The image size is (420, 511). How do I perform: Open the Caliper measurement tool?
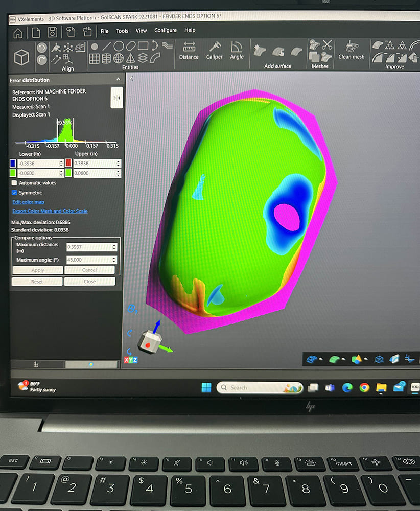pyautogui.click(x=215, y=50)
